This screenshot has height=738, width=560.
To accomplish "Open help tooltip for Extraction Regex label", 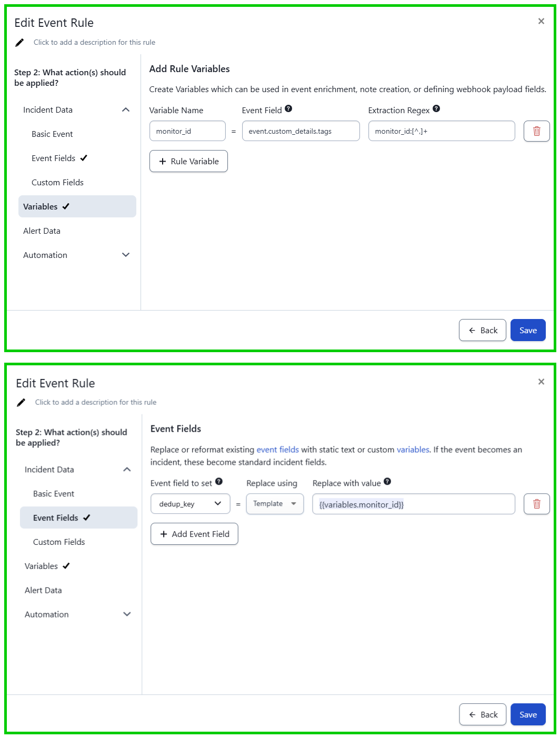I will click(x=436, y=109).
